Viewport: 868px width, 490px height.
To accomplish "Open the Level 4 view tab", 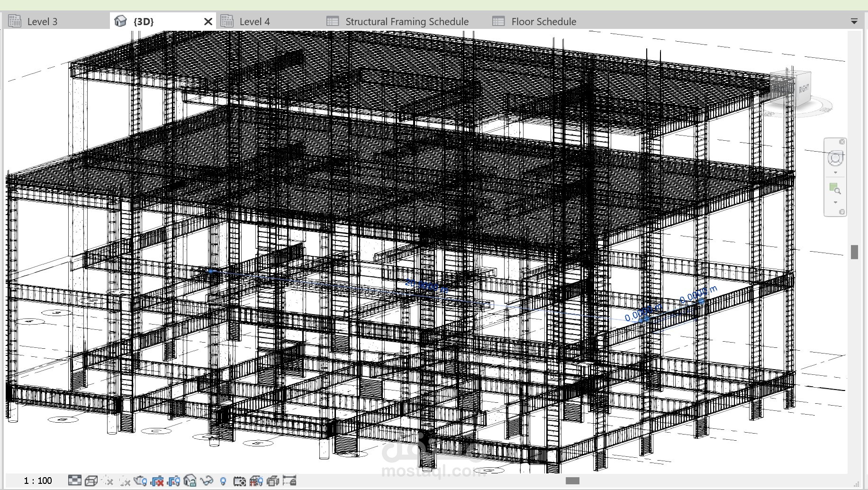I will (265, 21).
